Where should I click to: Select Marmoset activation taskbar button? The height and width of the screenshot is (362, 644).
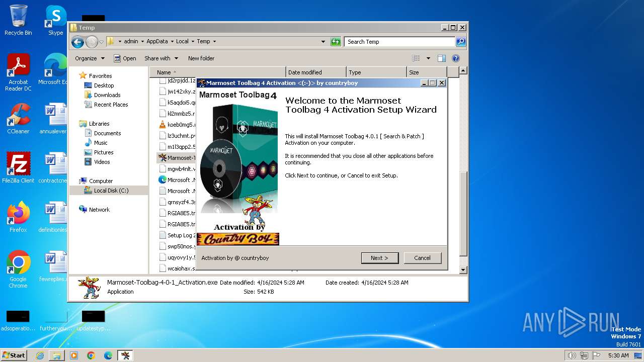click(x=125, y=355)
